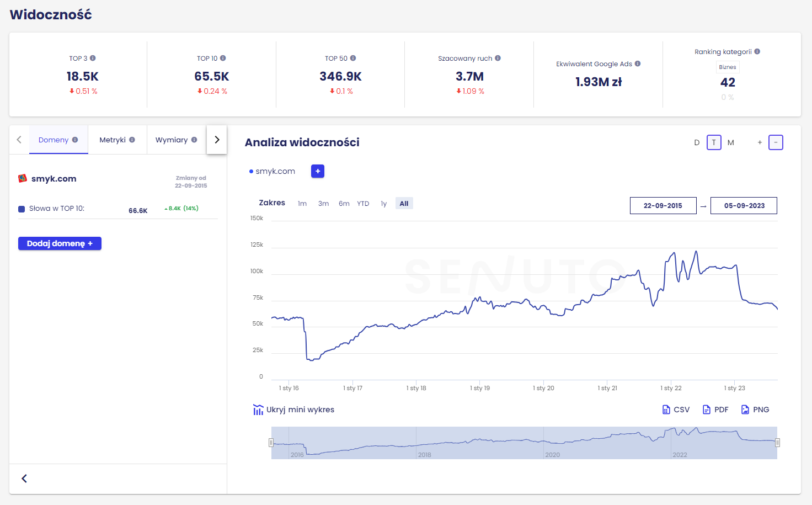Viewport: 812px width, 505px height.
Task: Click the info icon on Wymiary tab
Action: [194, 140]
